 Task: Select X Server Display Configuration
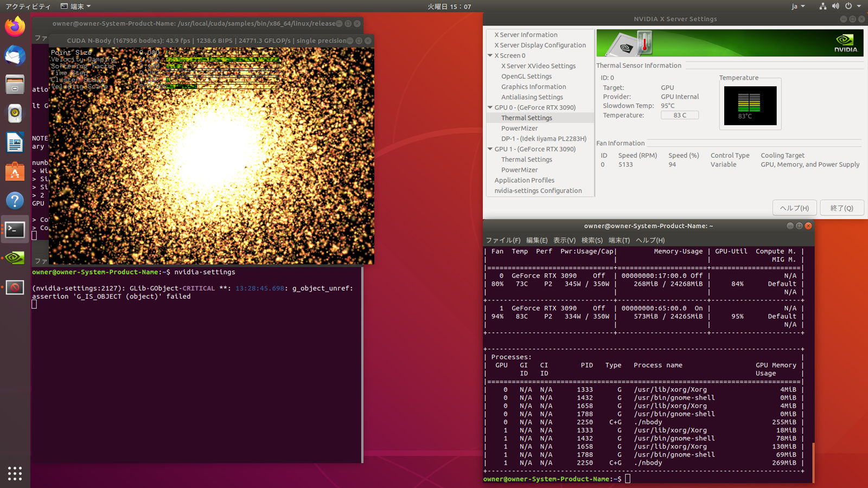pos(540,45)
